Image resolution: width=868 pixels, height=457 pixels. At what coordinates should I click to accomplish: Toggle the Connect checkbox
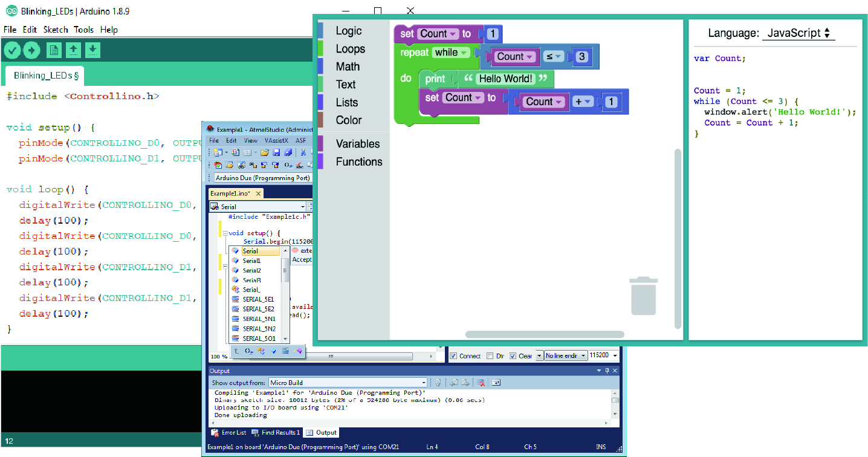[453, 356]
